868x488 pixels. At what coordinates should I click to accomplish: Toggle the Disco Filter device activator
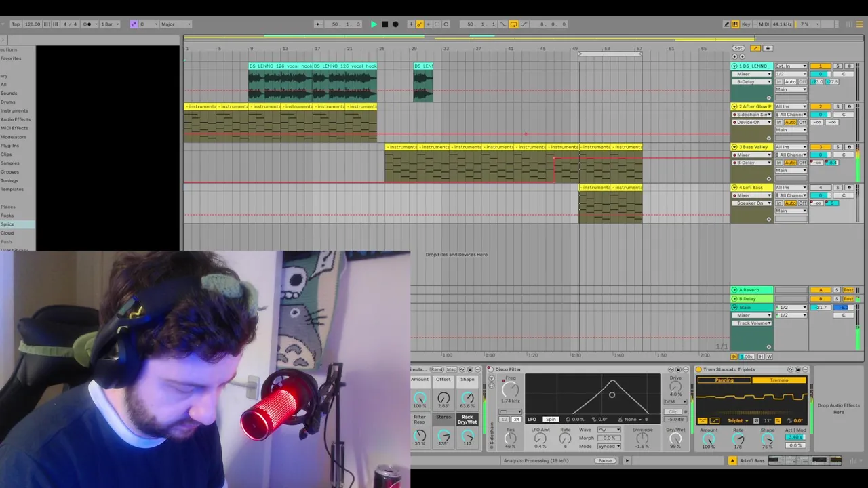[x=490, y=370]
